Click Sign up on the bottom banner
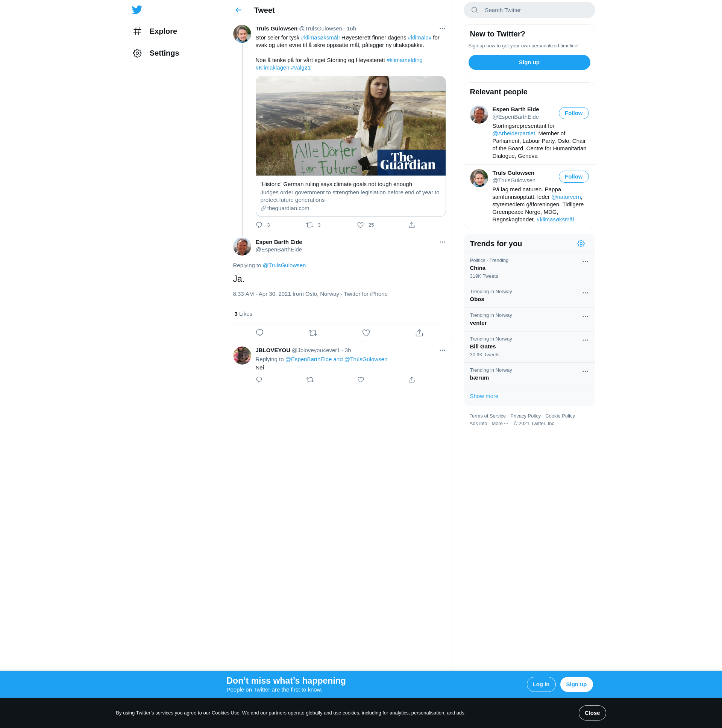Image resolution: width=722 pixels, height=728 pixels. (x=576, y=685)
